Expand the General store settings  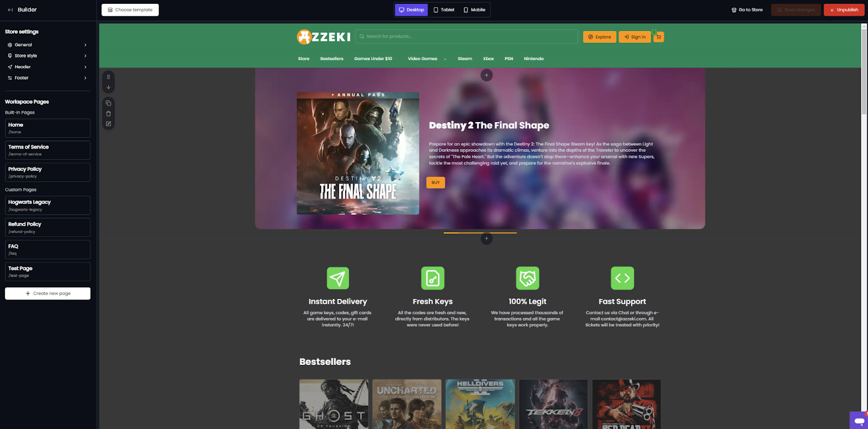coord(47,45)
